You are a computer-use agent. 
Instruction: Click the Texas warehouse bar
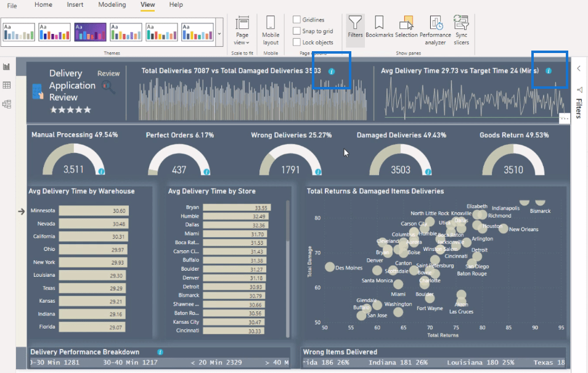click(92, 288)
